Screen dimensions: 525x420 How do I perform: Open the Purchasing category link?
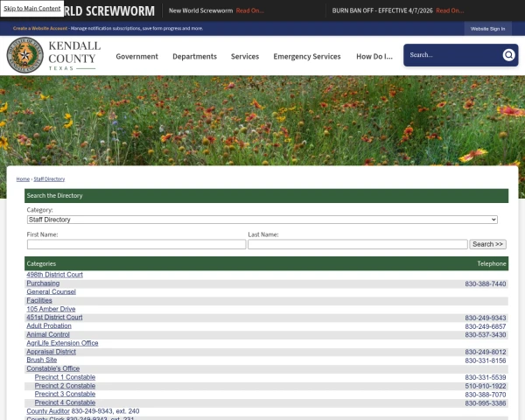pyautogui.click(x=43, y=283)
